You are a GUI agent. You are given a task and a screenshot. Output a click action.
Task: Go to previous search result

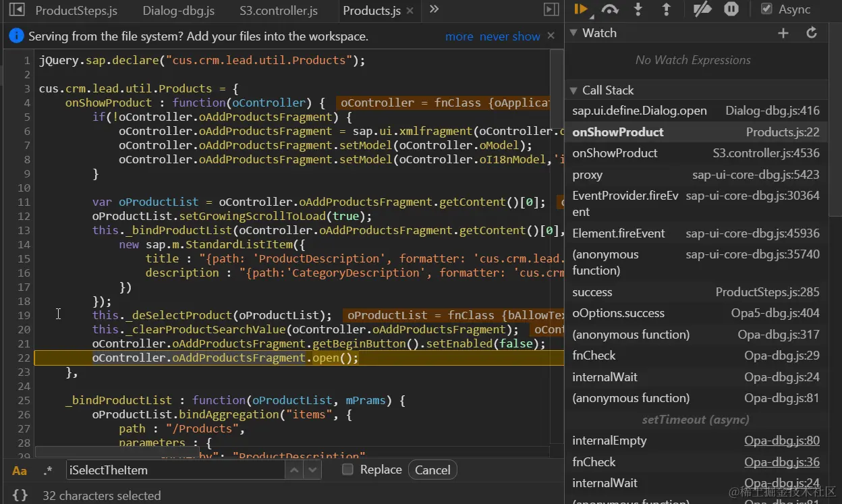(x=294, y=470)
